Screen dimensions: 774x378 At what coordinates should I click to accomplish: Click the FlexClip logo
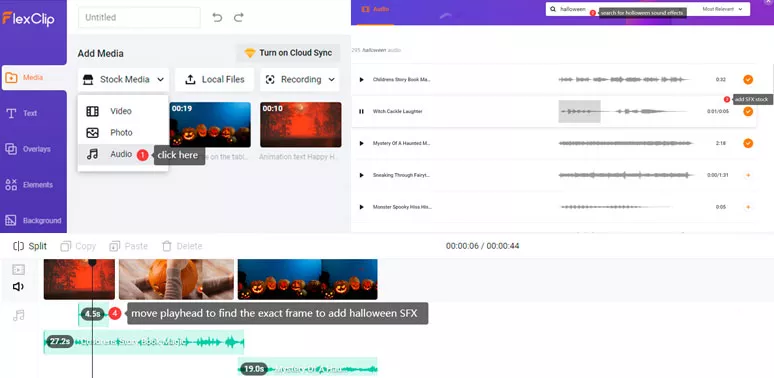click(x=28, y=18)
